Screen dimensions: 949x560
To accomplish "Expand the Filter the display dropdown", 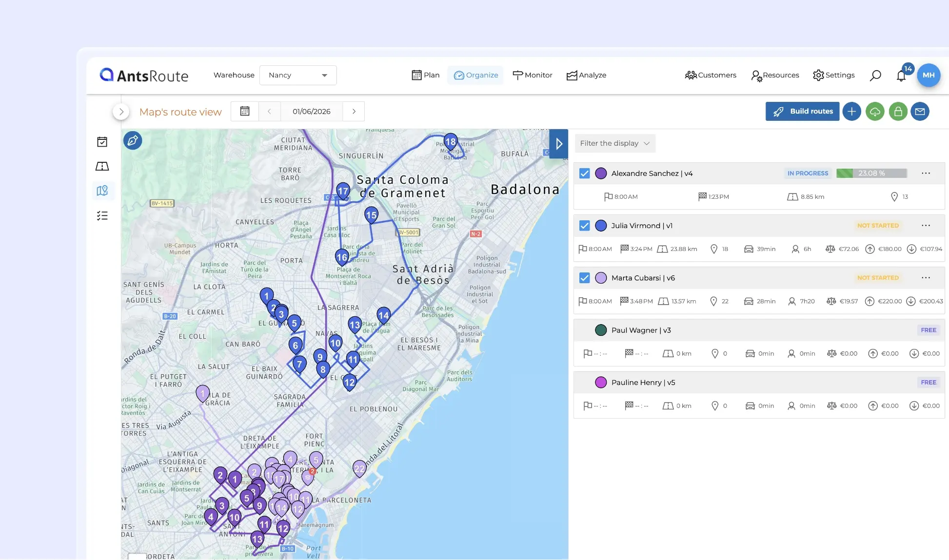I will click(614, 143).
